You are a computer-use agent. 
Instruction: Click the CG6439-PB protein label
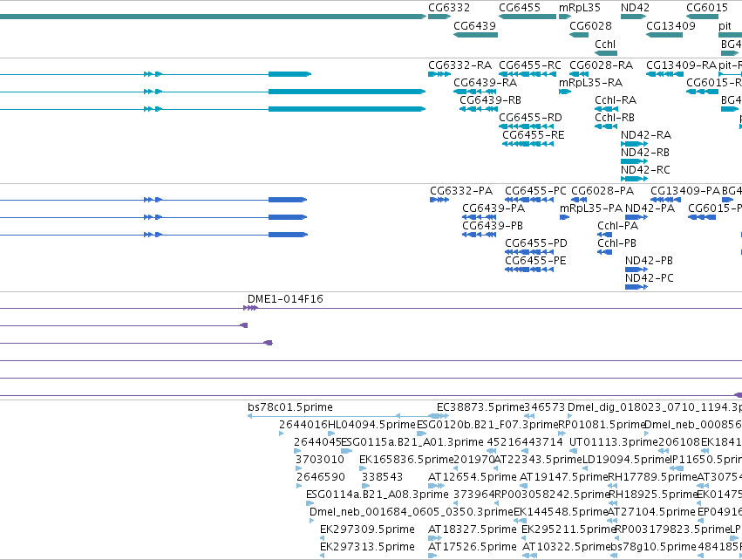tap(493, 226)
